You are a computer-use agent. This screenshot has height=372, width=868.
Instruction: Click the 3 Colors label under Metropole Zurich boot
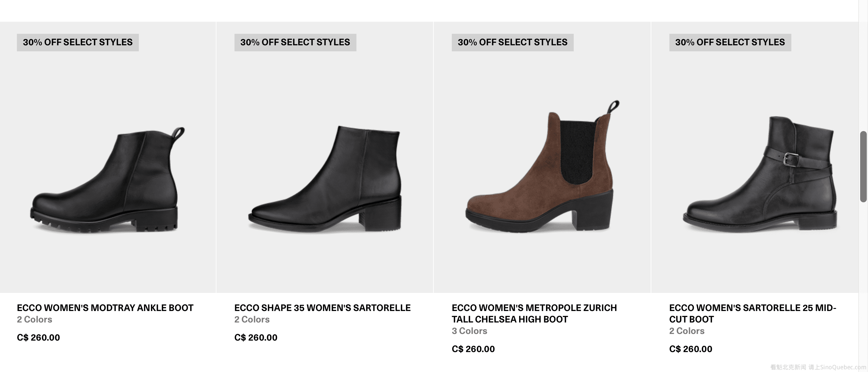pyautogui.click(x=469, y=331)
